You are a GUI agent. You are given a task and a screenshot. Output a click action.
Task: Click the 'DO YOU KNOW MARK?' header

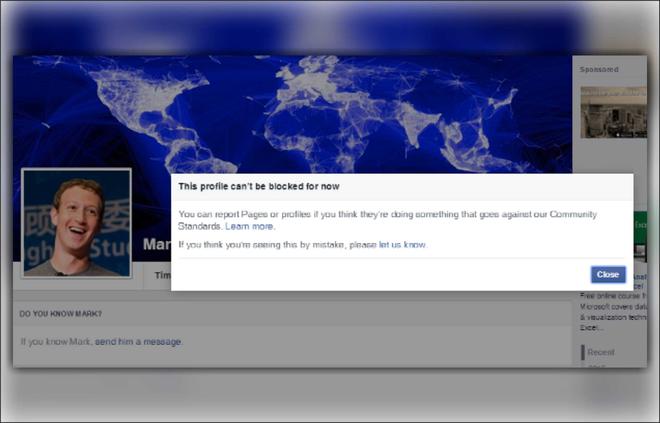point(58,315)
